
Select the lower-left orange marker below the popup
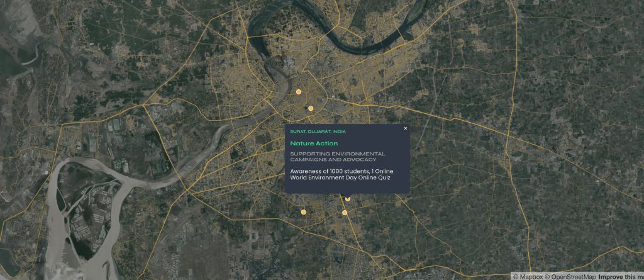point(303,213)
